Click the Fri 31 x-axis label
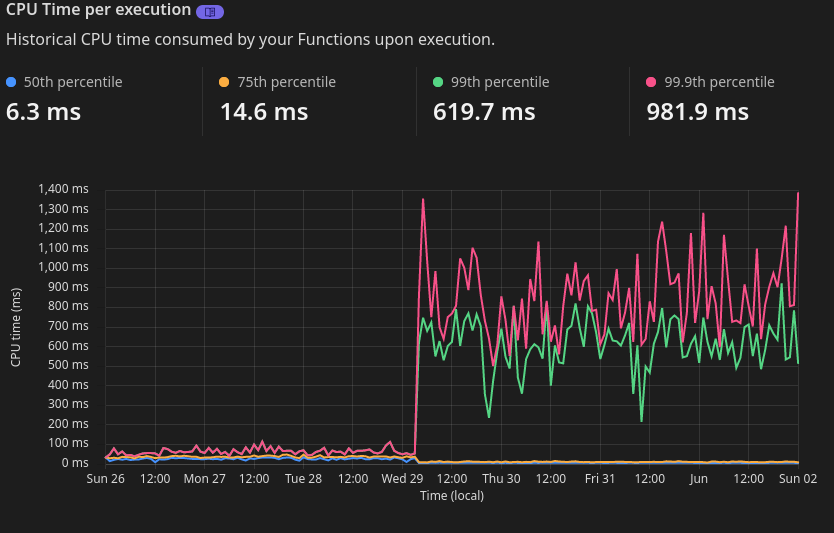 pyautogui.click(x=600, y=479)
